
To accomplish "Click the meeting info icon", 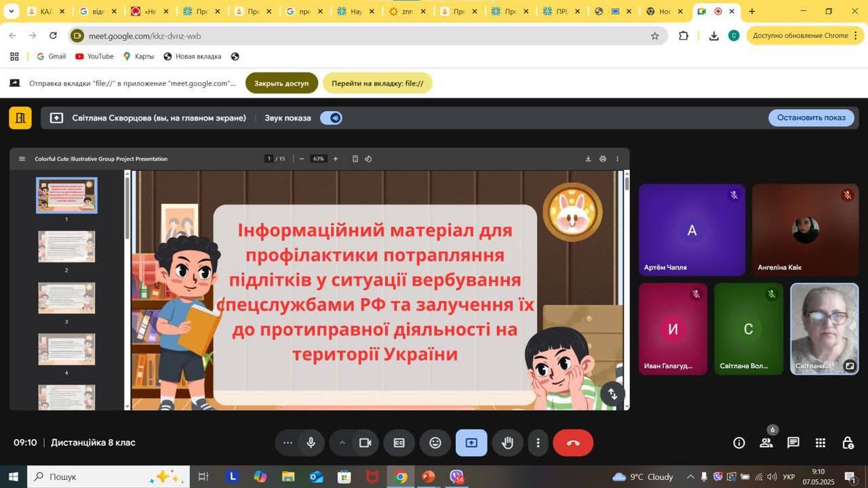I will tap(739, 443).
